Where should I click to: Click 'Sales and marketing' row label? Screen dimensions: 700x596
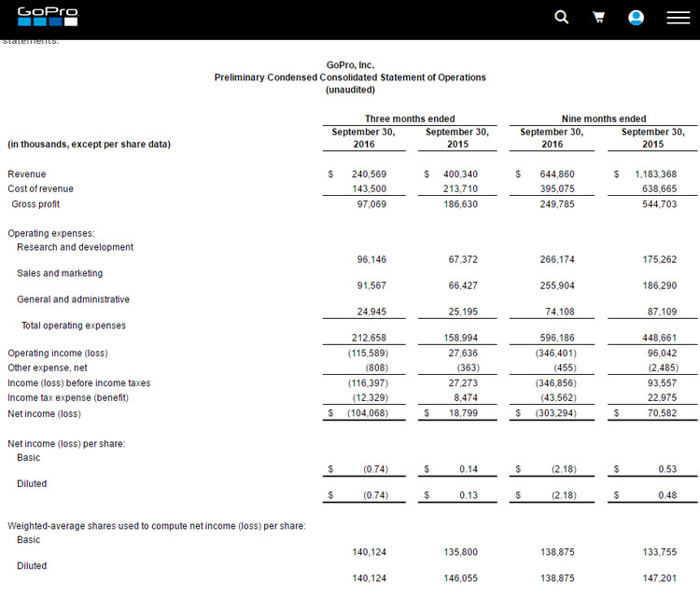(60, 273)
